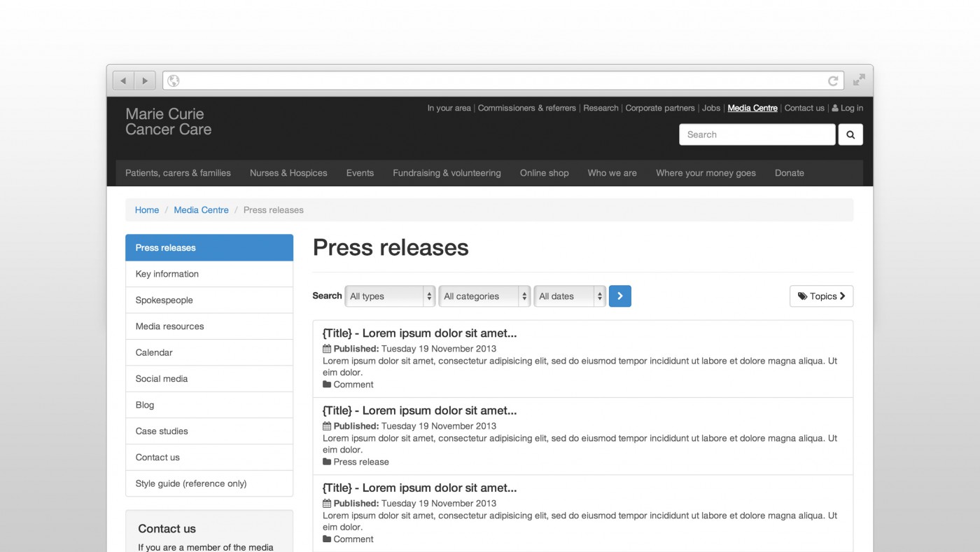Open Contact us in the sidebar

point(209,457)
